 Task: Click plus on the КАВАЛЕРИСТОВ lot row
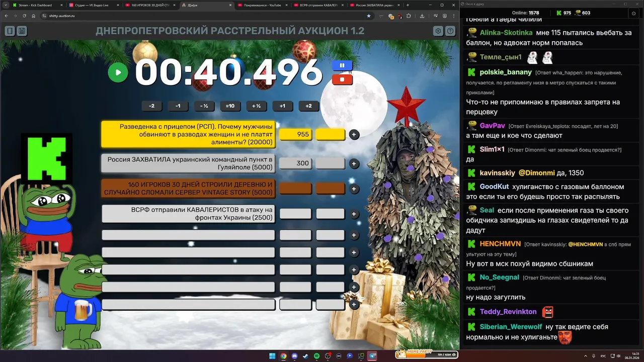click(x=354, y=214)
